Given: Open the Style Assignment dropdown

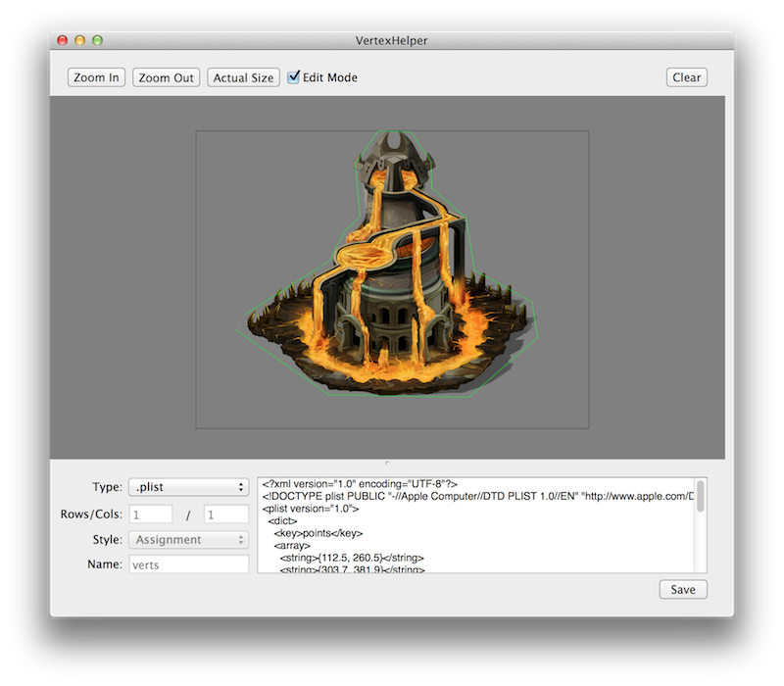Looking at the screenshot, I should click(188, 539).
